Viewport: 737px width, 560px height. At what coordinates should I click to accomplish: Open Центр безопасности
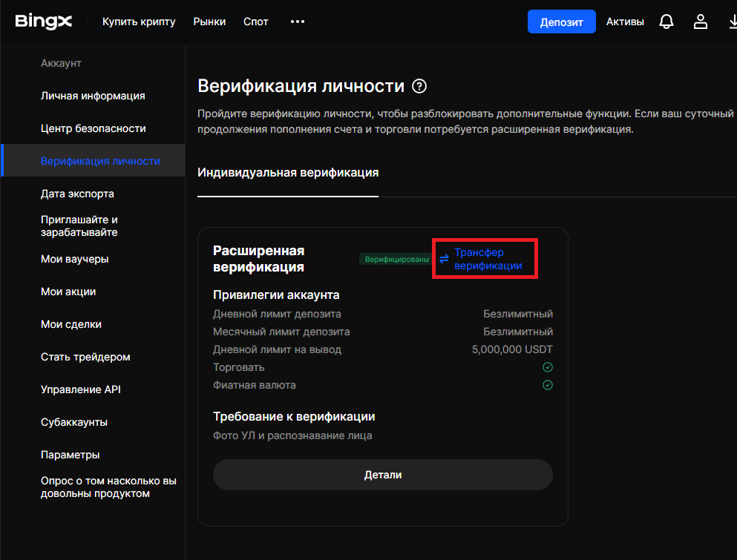coord(93,128)
